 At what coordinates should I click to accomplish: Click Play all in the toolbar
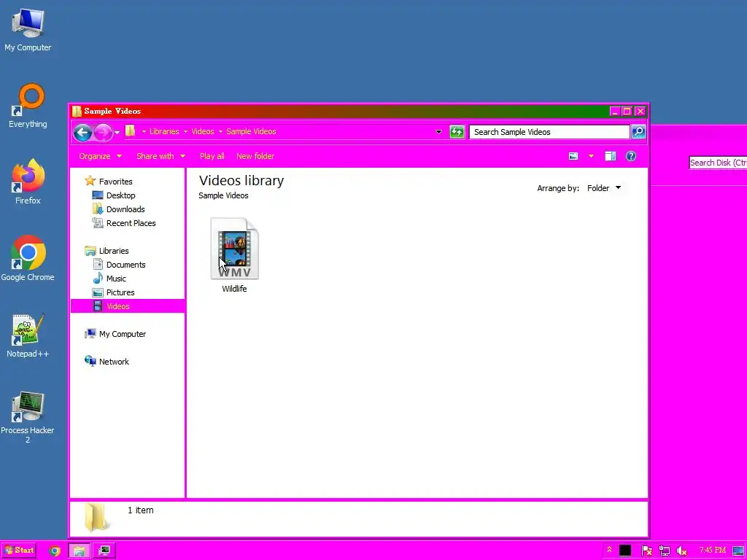(212, 156)
